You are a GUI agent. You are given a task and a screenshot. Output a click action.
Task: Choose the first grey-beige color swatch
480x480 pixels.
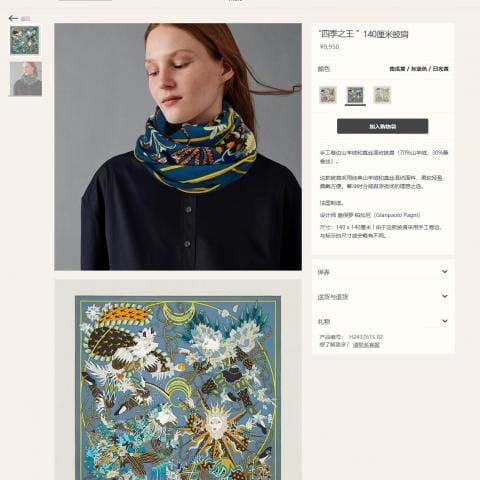328,95
